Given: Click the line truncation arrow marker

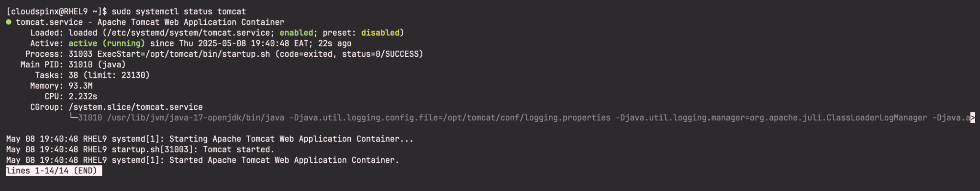Looking at the screenshot, I should point(972,118).
